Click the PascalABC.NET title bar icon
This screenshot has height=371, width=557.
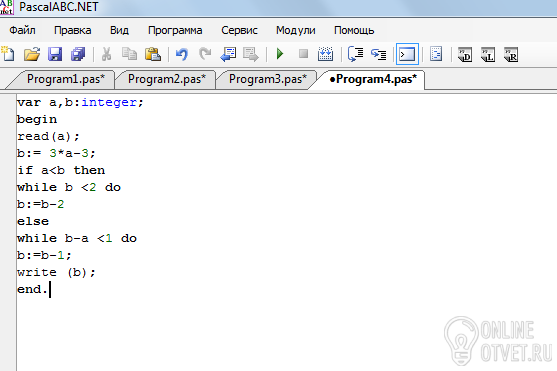tap(6, 7)
